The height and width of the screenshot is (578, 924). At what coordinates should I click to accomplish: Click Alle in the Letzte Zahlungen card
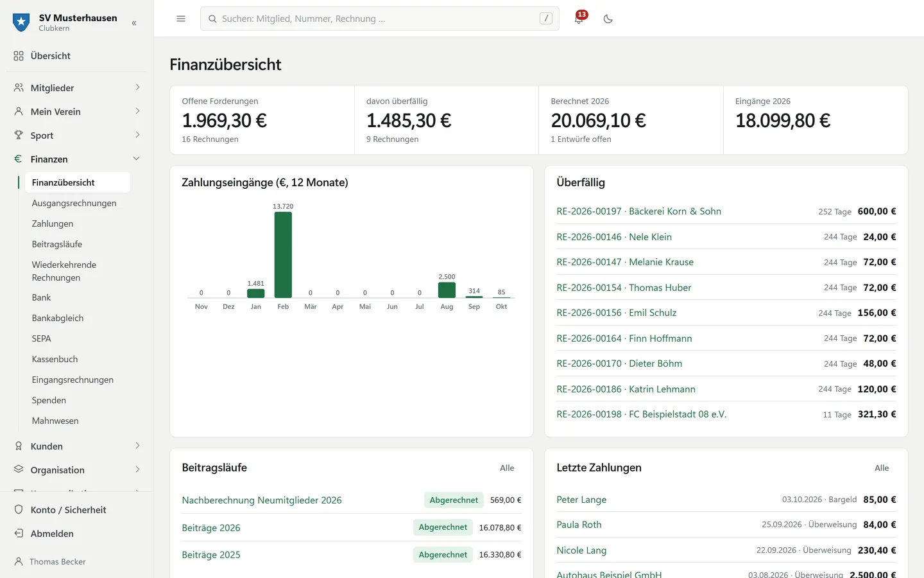[x=882, y=468]
